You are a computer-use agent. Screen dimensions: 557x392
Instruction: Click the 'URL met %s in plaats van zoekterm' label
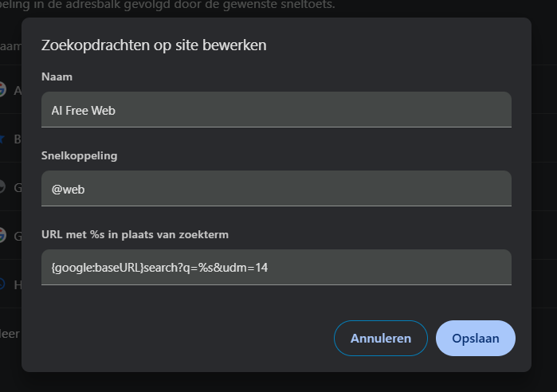pyautogui.click(x=135, y=235)
